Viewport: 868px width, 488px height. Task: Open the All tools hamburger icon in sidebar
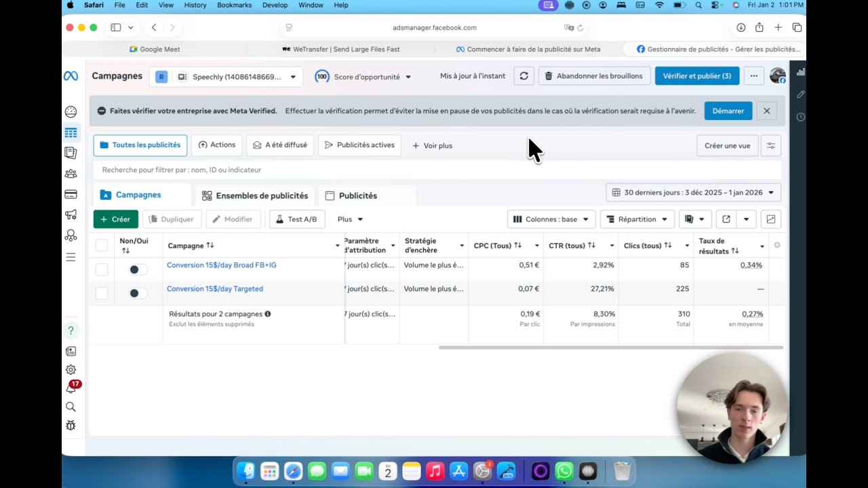(x=71, y=257)
